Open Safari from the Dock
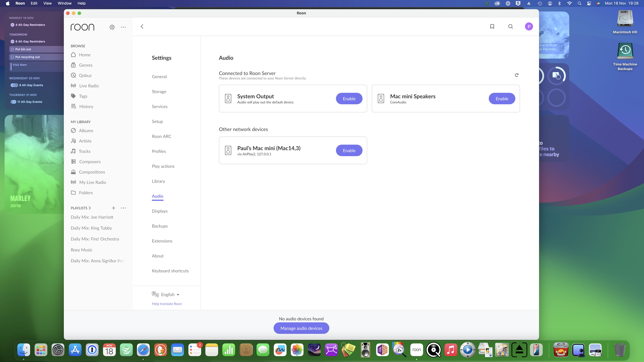This screenshot has width=644, height=362. coord(143,350)
